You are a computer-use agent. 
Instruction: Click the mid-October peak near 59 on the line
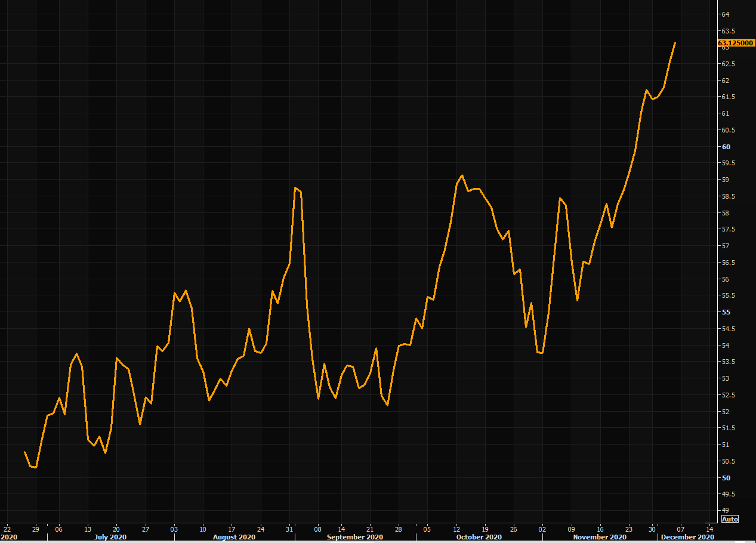462,175
